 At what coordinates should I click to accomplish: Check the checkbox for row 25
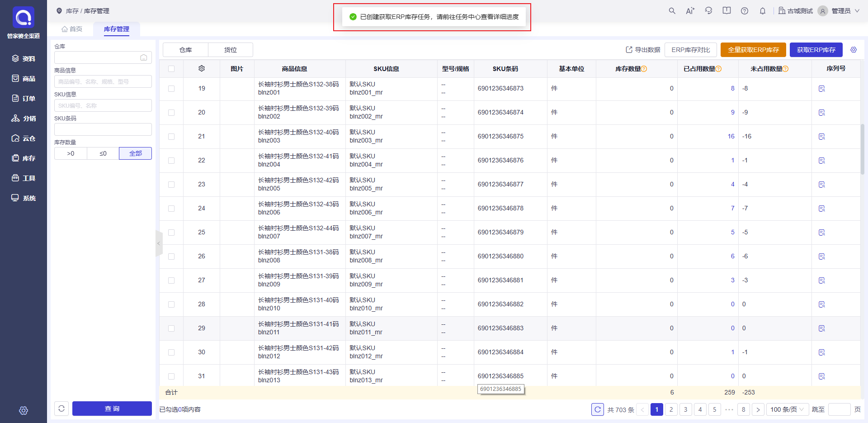[x=171, y=233]
